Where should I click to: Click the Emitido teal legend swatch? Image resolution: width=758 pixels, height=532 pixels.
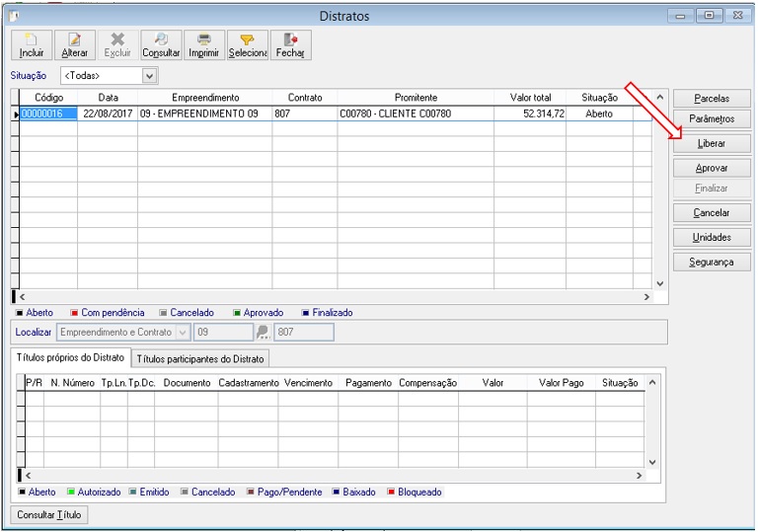[132, 492]
